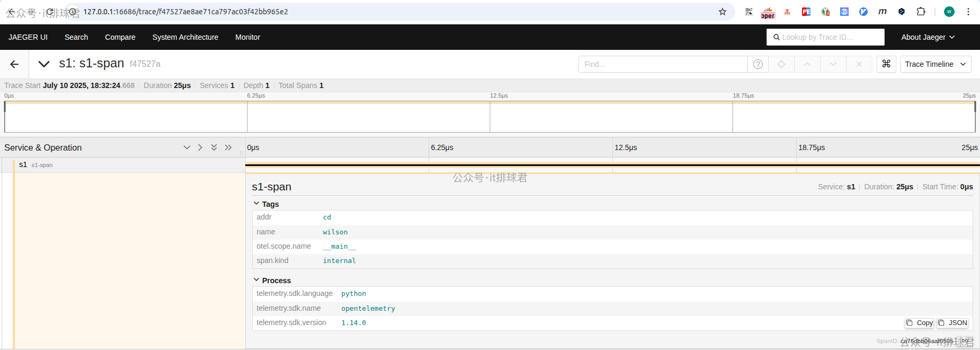Click the s1-span timeline bar

tap(612, 165)
